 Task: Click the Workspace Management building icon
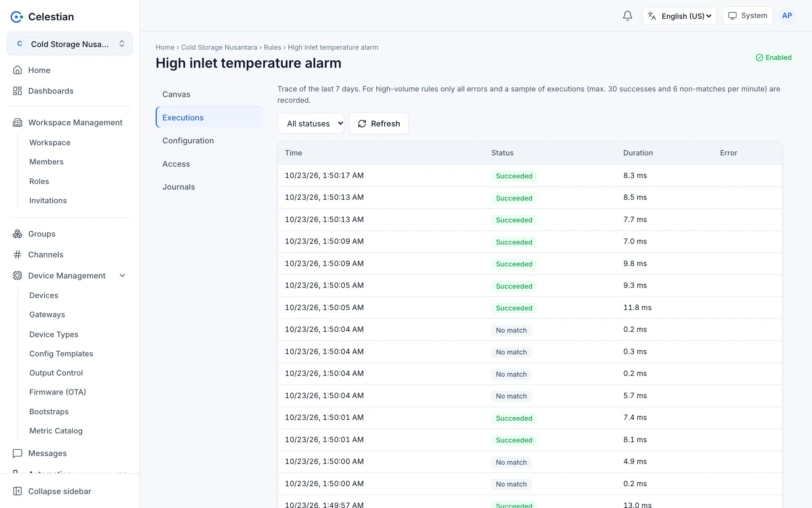[17, 122]
